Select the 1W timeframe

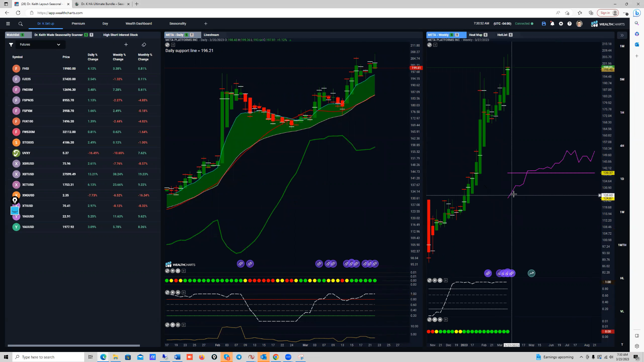click(x=622, y=212)
